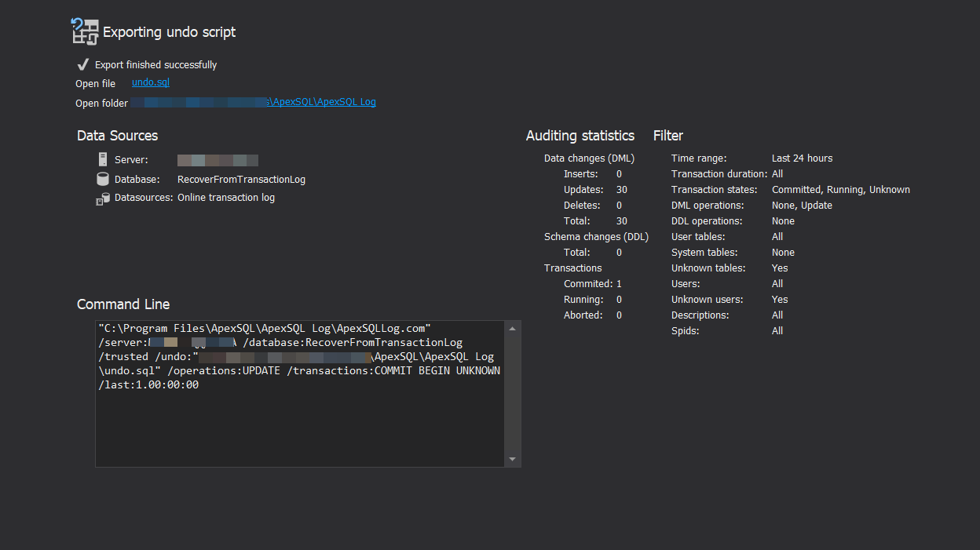Click the Committed, Running, Unknown states value
980x550 pixels.
(x=840, y=190)
